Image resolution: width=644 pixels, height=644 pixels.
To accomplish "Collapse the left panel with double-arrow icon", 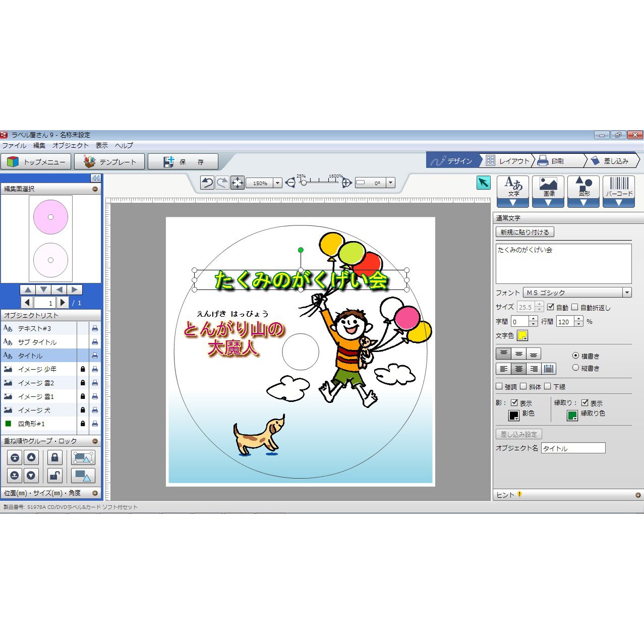I will point(96,178).
